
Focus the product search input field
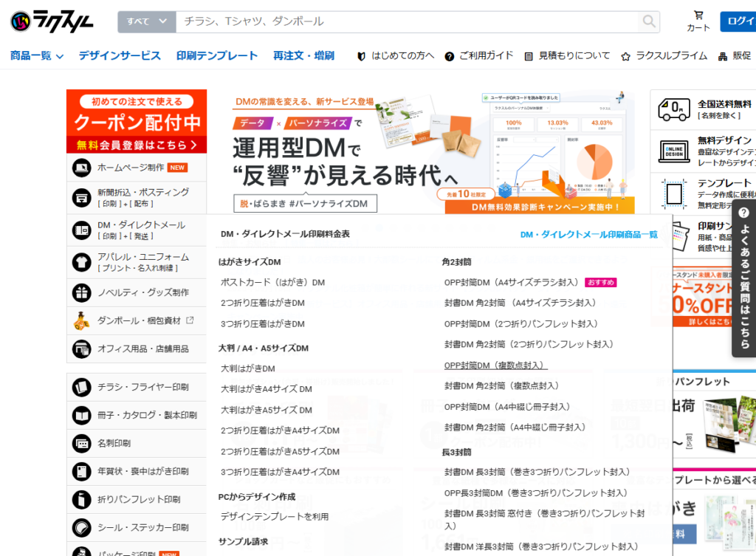(x=406, y=21)
